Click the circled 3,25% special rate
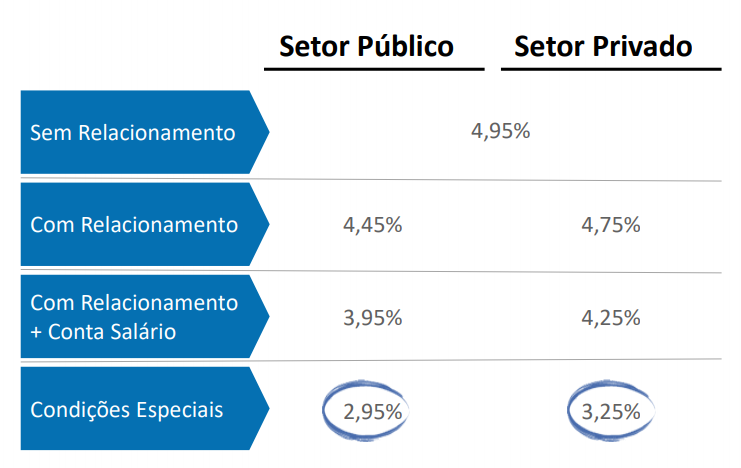 (610, 411)
